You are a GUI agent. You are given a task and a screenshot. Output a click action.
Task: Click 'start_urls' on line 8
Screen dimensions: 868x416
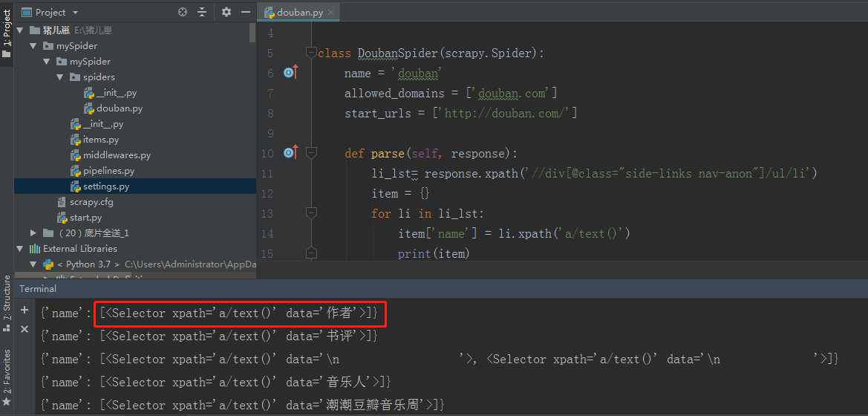(x=377, y=113)
